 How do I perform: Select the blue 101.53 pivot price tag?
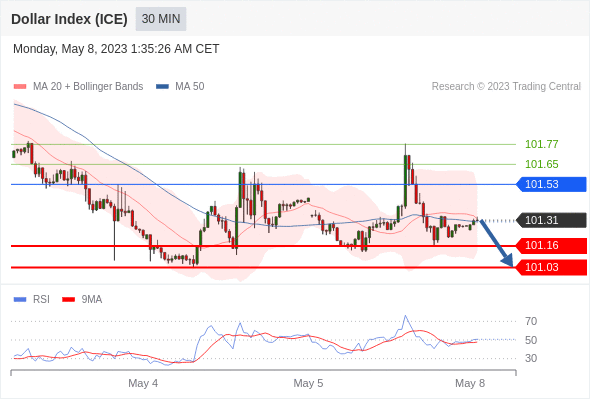pyautogui.click(x=552, y=184)
